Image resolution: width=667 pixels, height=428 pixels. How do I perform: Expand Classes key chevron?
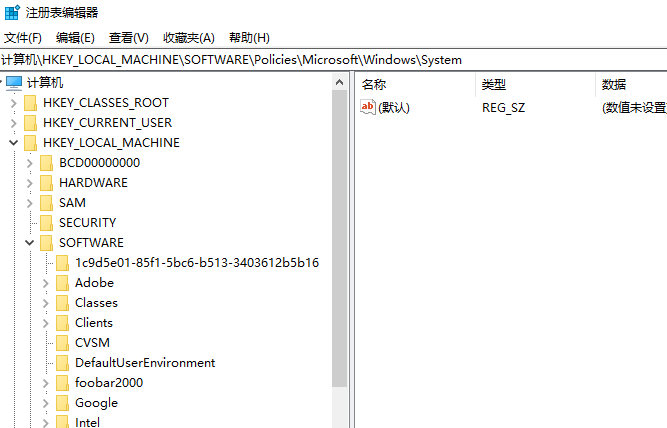click(46, 303)
